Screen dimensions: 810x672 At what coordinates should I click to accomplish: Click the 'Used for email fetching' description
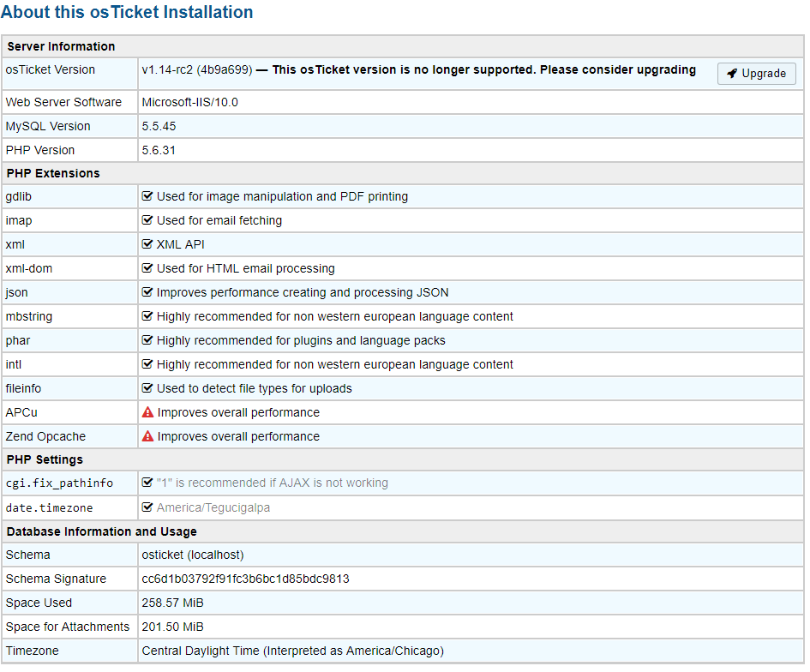pyautogui.click(x=219, y=220)
